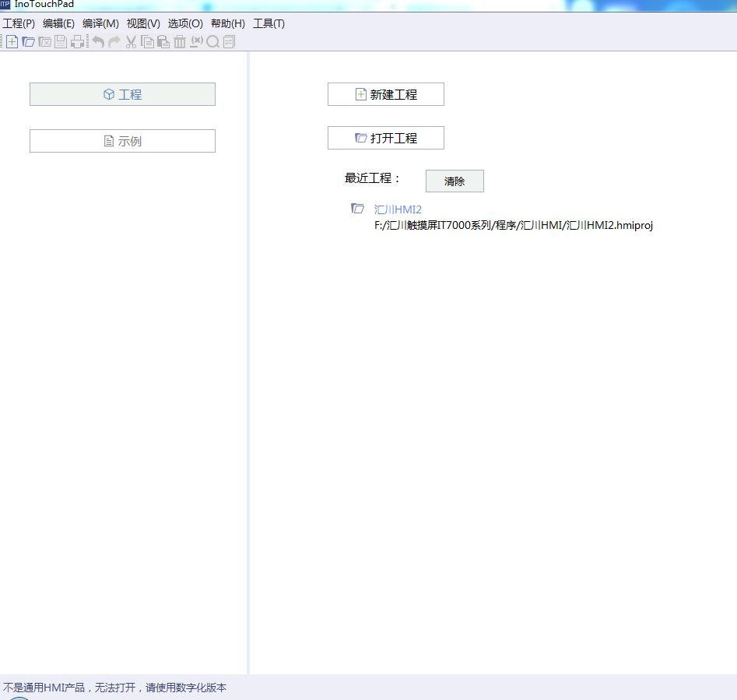Click the Search magnifier toolbar icon
Screen dimensions: 737x700
click(x=212, y=42)
